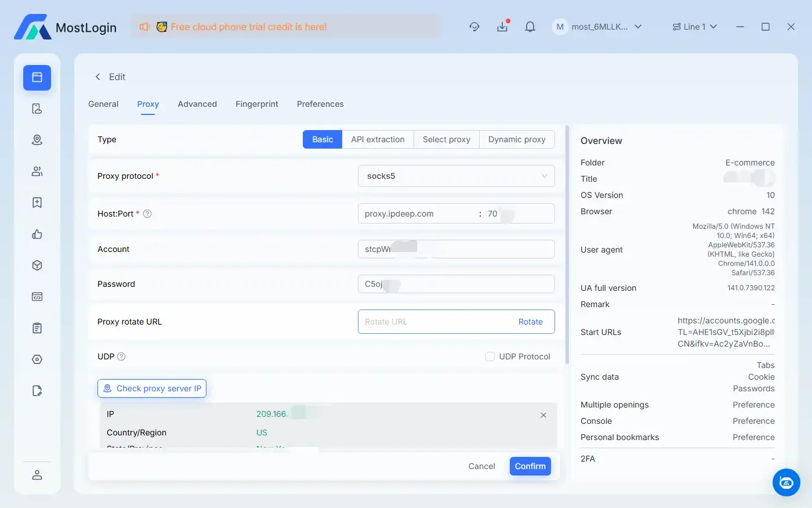The height and width of the screenshot is (508, 812).
Task: Expand the Proxy protocol socks5 dropdown
Action: click(x=456, y=176)
